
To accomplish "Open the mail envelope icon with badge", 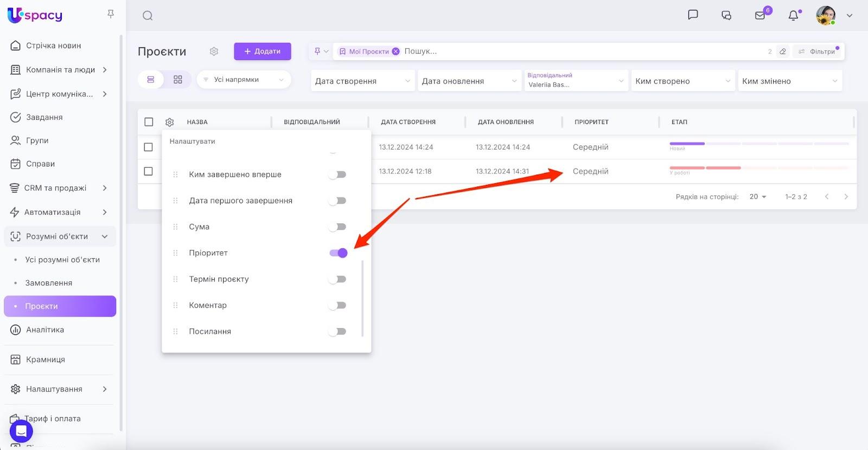I will click(x=760, y=15).
